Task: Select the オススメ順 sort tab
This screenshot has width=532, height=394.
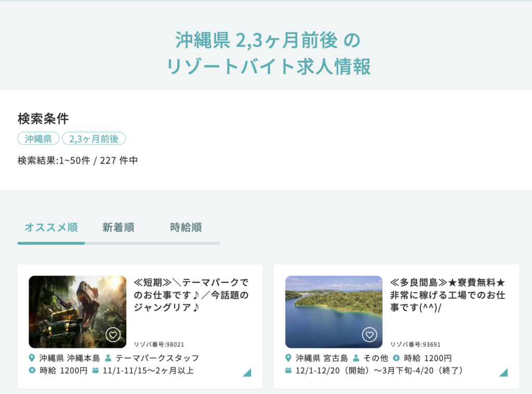Action: click(51, 227)
